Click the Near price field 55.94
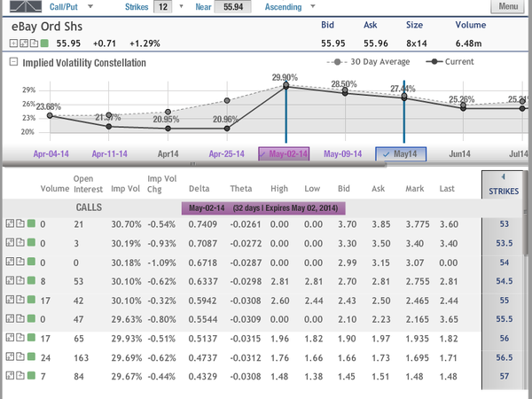532x399 pixels. click(233, 7)
